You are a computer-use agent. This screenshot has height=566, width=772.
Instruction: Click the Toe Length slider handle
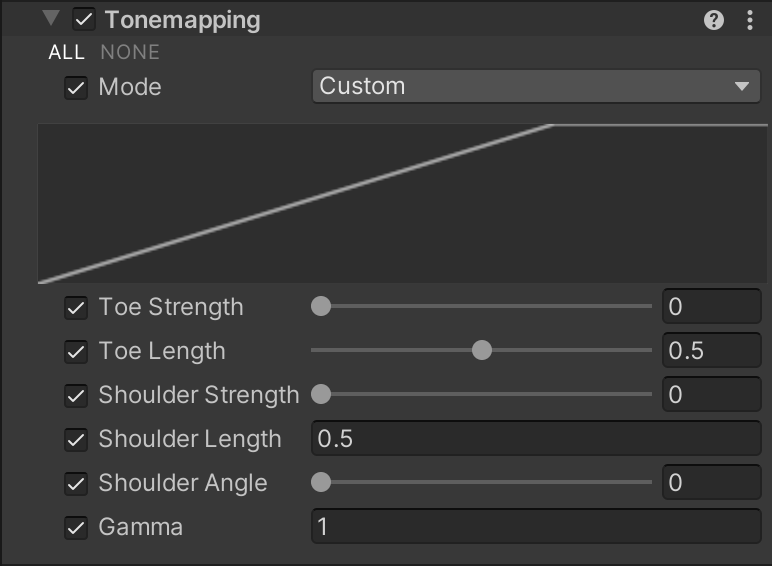coord(482,351)
